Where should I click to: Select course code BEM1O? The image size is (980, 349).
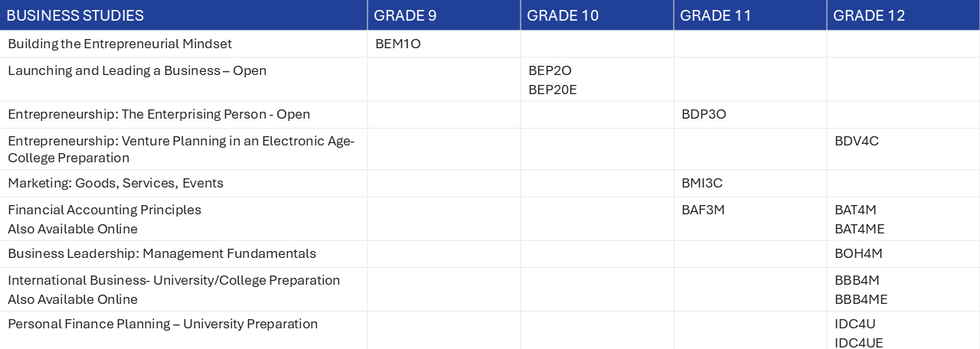[x=398, y=44]
